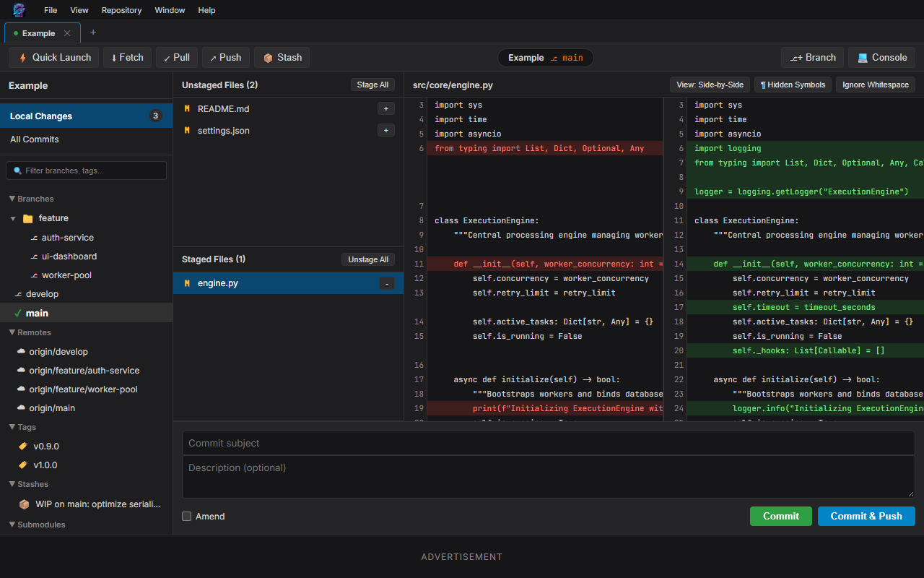Select the main branch

87,313
